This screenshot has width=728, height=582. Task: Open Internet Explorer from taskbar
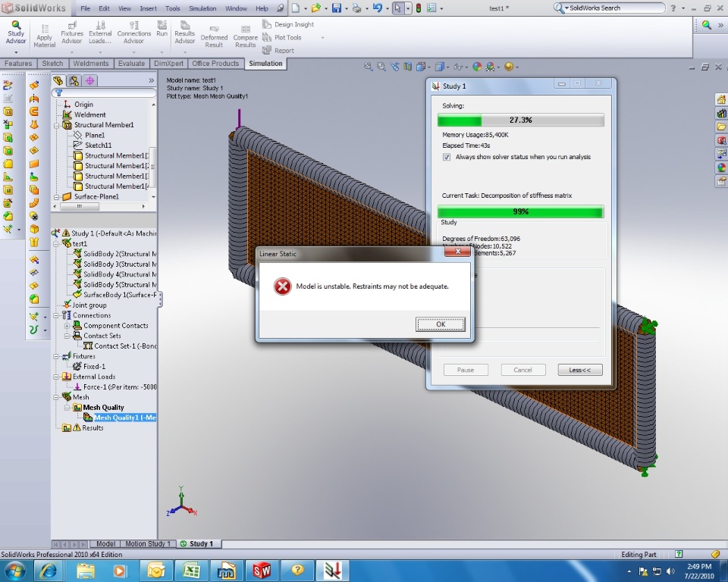pos(49,571)
